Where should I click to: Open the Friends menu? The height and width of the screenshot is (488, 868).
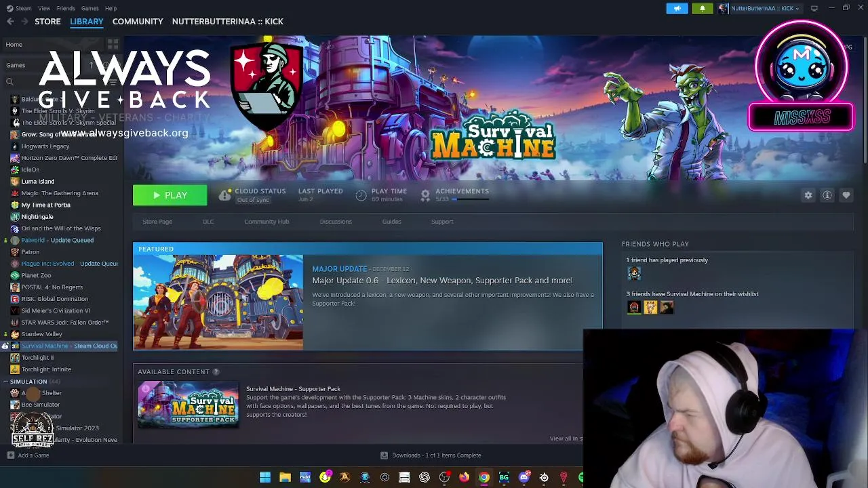(x=66, y=8)
